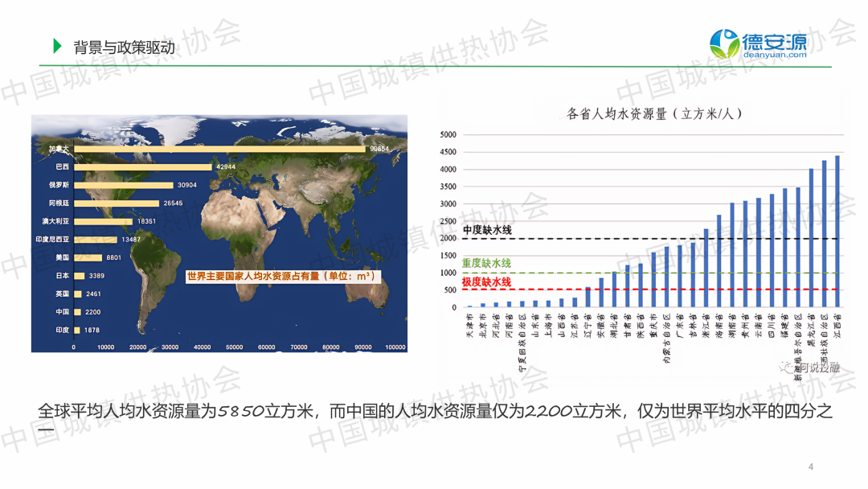Screen dimensions: 868x489
Task: Click the 5000 tick on the province chart axis
Action: (448, 134)
